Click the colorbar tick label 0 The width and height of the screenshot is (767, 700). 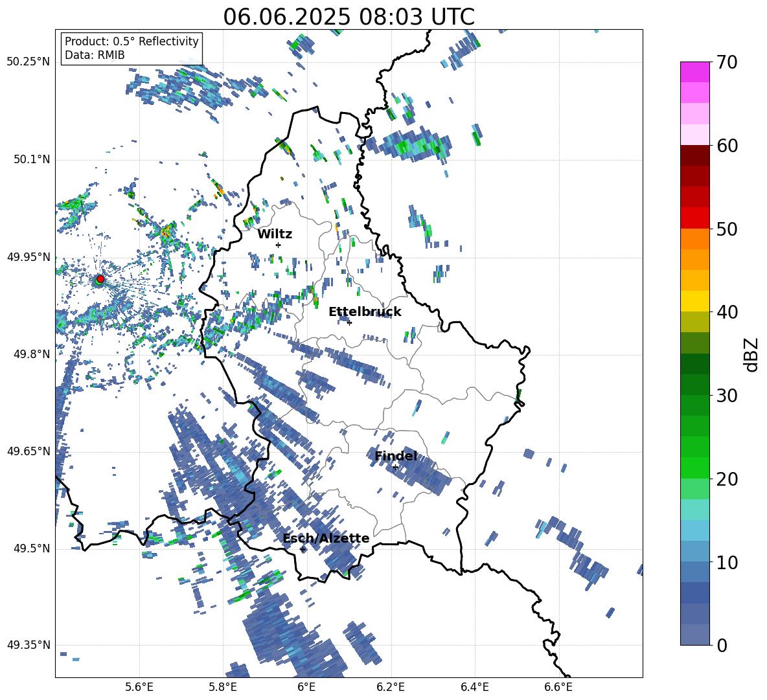(722, 645)
